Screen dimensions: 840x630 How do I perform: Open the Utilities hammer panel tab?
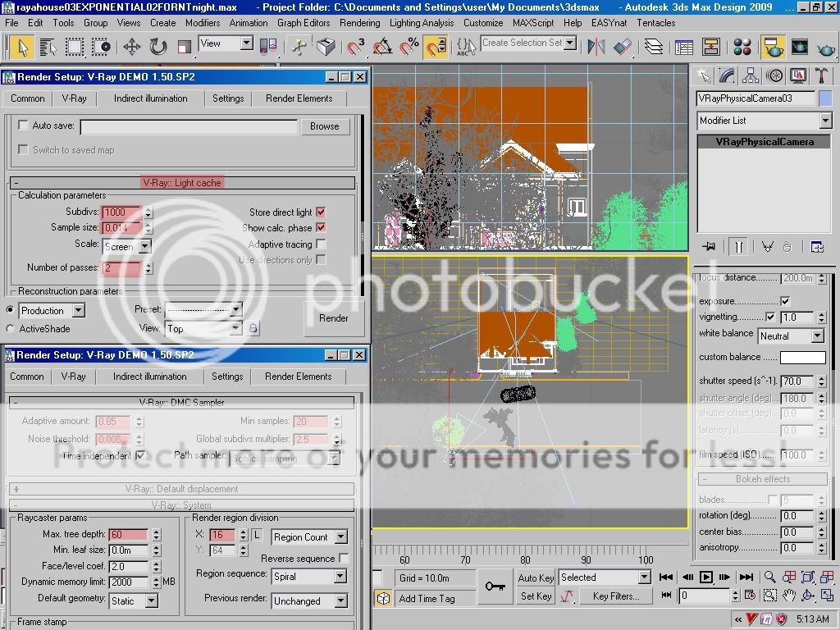click(x=821, y=76)
